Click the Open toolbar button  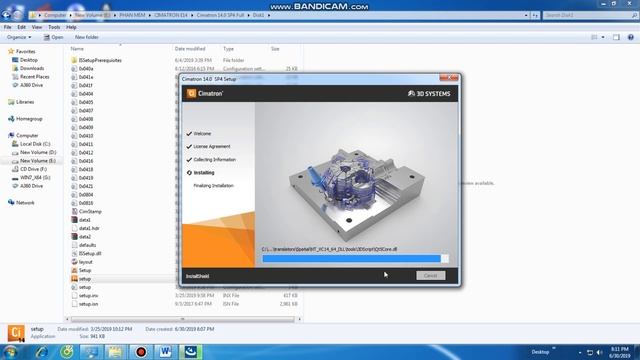click(53, 37)
